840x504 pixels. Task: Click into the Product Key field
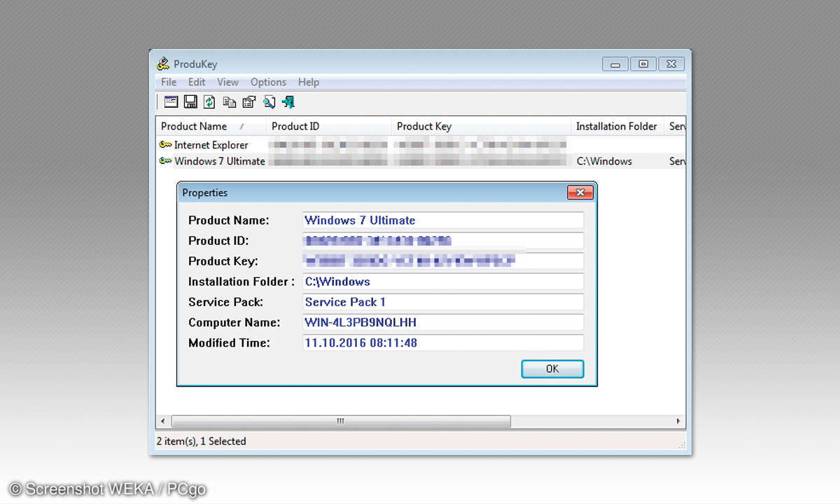click(442, 261)
